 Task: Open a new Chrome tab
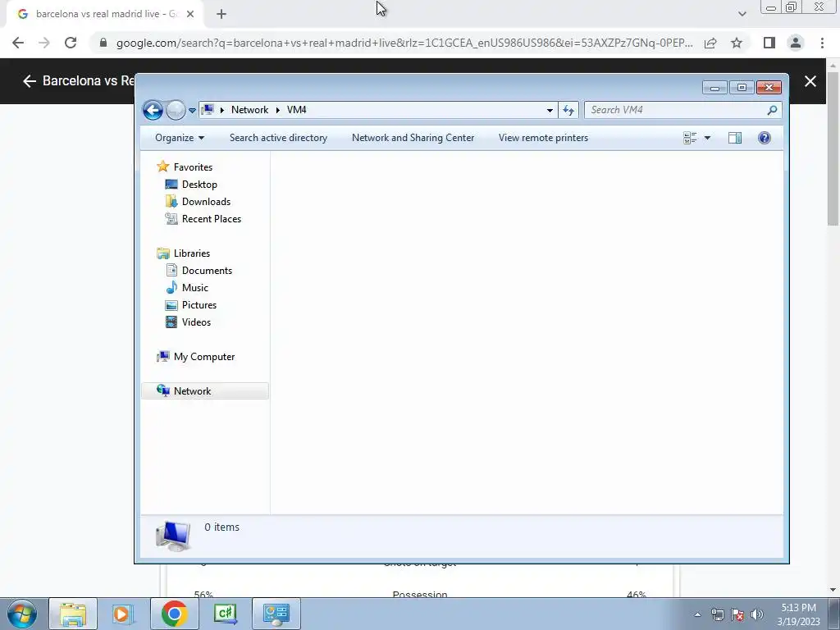click(221, 14)
